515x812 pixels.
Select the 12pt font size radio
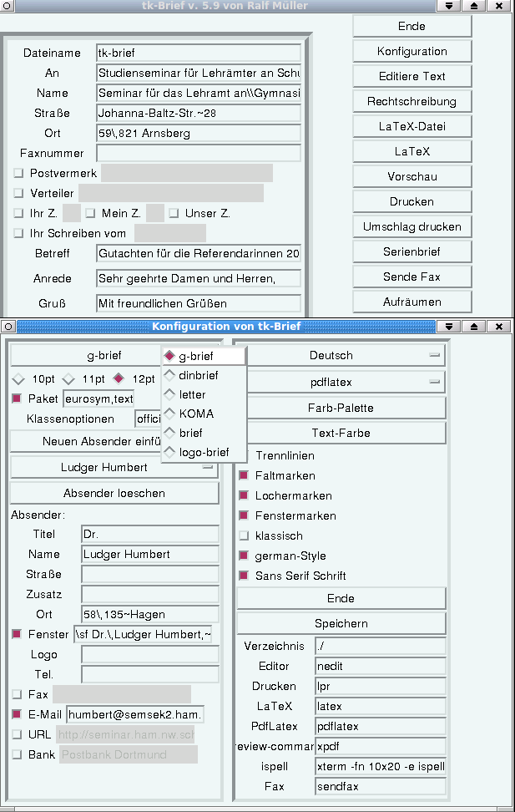119,379
